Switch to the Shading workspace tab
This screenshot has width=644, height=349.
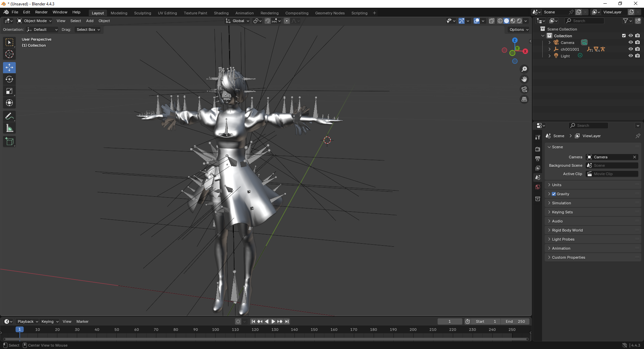coord(221,13)
